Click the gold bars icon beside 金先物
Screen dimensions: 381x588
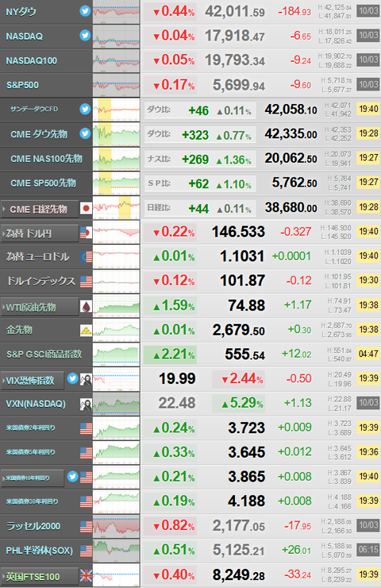click(x=87, y=331)
